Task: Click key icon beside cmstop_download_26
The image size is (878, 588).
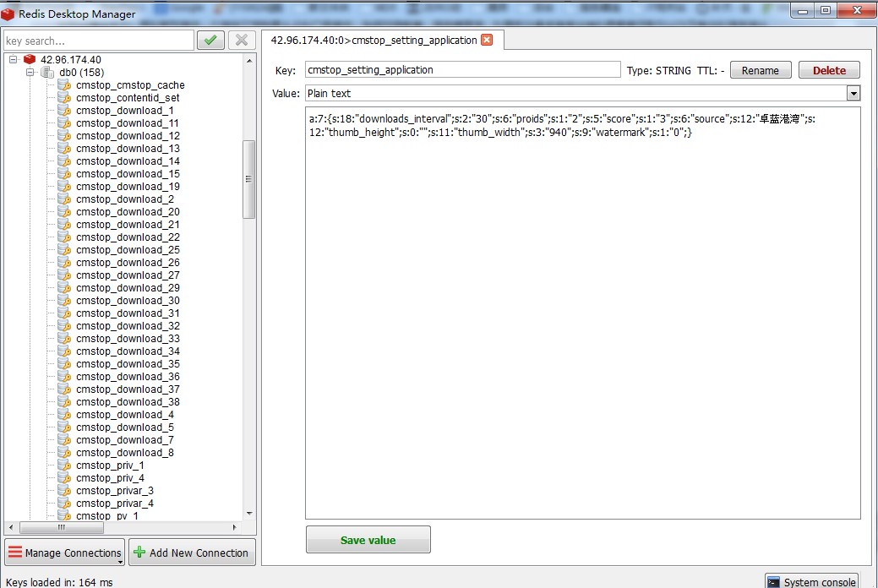Action: pyautogui.click(x=64, y=263)
